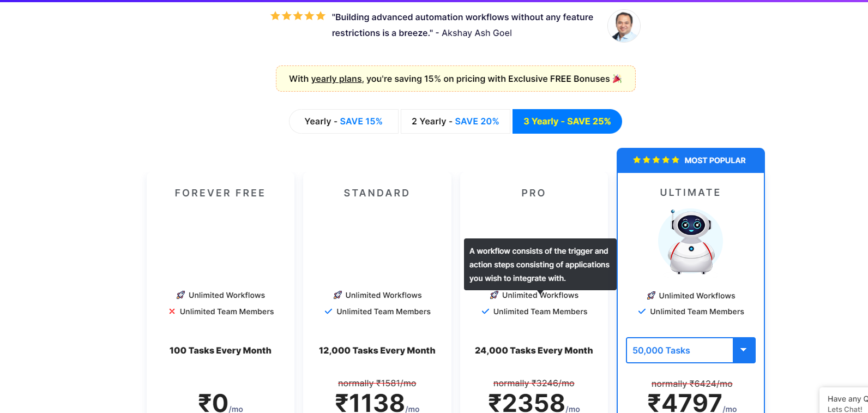Viewport: 868px width, 413px height.
Task: Click the red cross icon beside Team Members
Action: click(172, 312)
